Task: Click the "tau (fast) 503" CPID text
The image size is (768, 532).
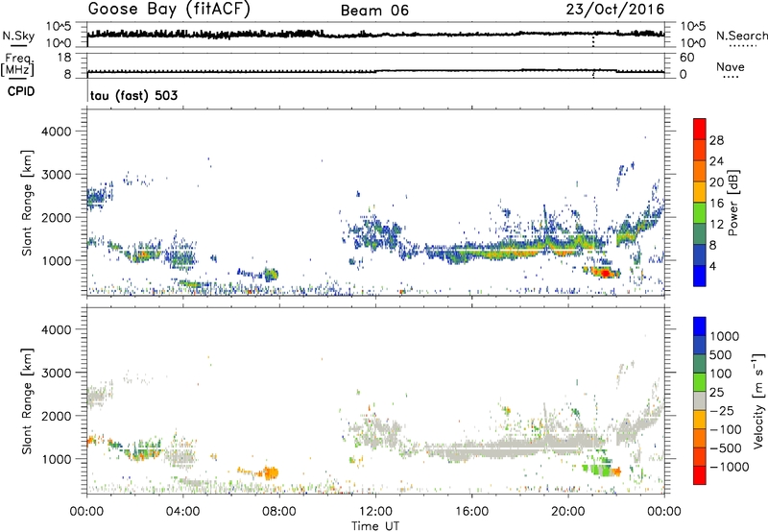Action: pyautogui.click(x=133, y=95)
